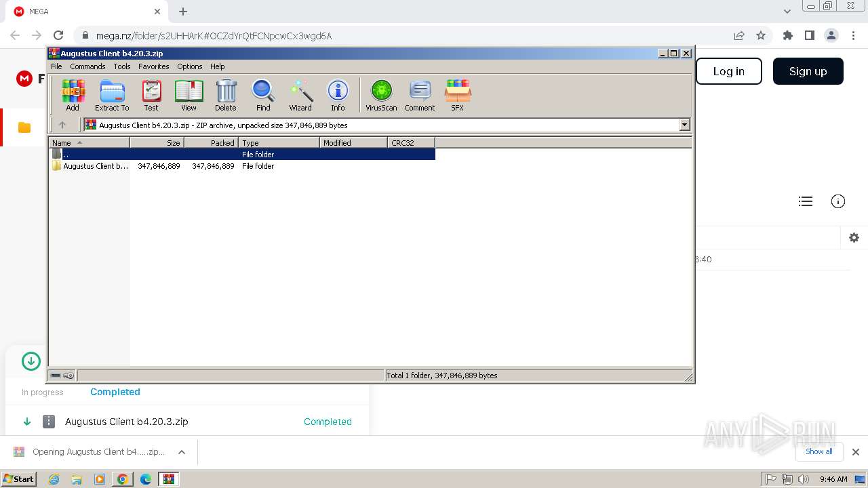Open the Find magnifier tool
Viewport: 868px width, 488px height.
(x=263, y=95)
